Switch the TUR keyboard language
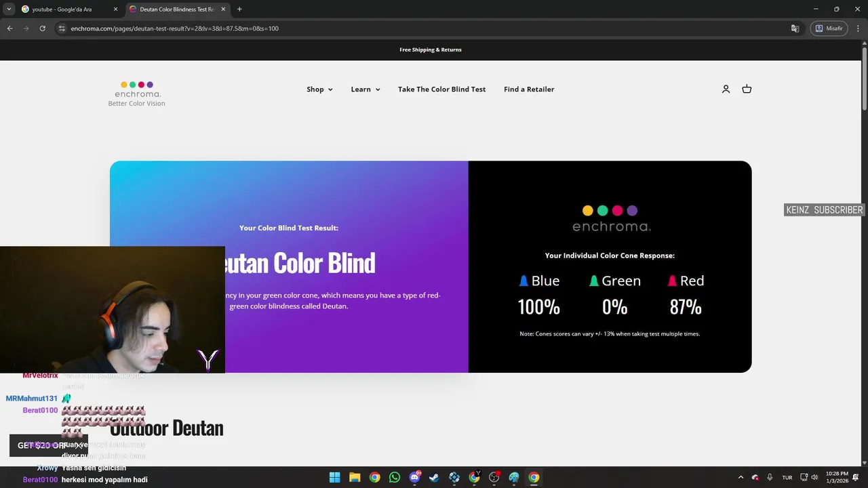 787,477
